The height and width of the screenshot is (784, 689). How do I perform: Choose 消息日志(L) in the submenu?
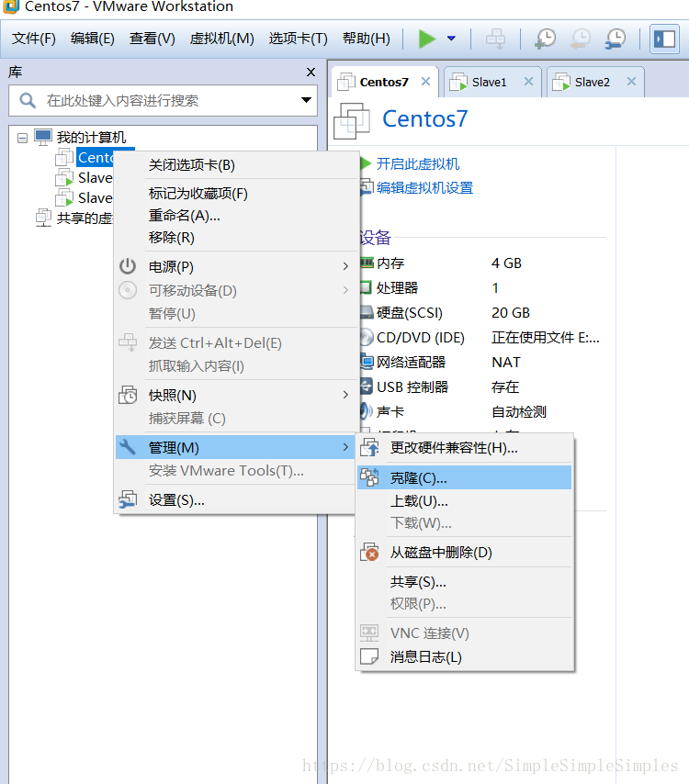(464, 656)
